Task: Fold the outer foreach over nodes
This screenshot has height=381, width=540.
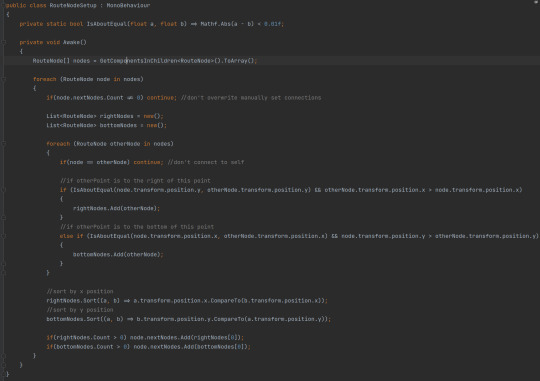Action: point(3,79)
